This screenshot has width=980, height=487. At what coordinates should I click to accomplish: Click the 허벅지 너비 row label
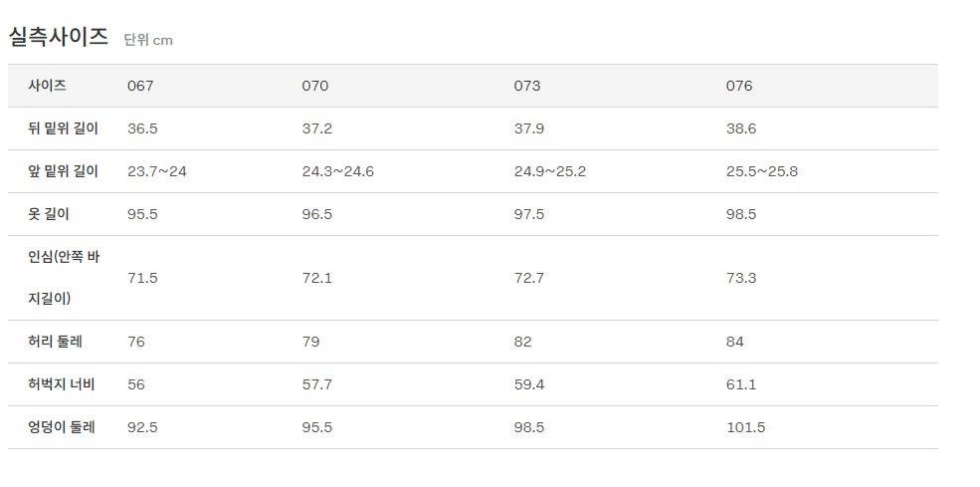pyautogui.click(x=62, y=384)
